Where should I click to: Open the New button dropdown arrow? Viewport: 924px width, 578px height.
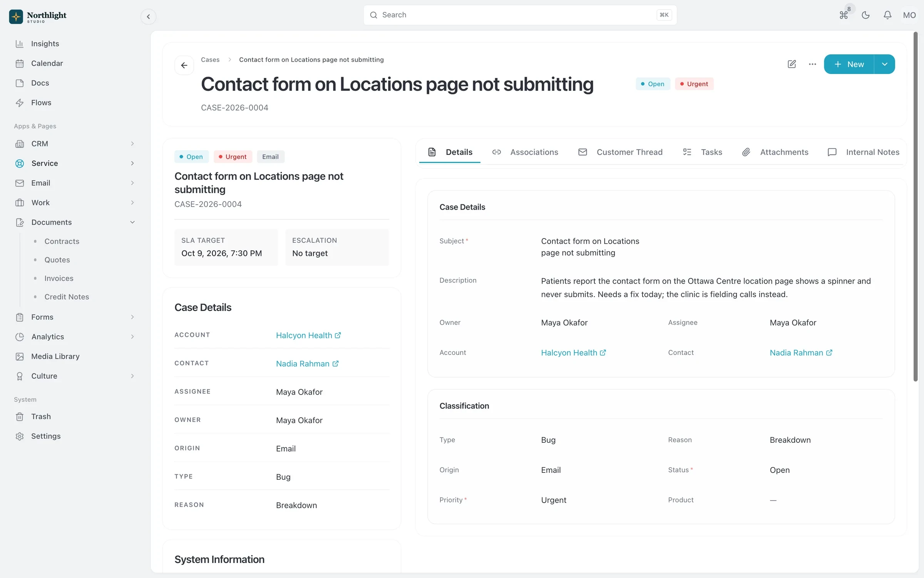[884, 64]
